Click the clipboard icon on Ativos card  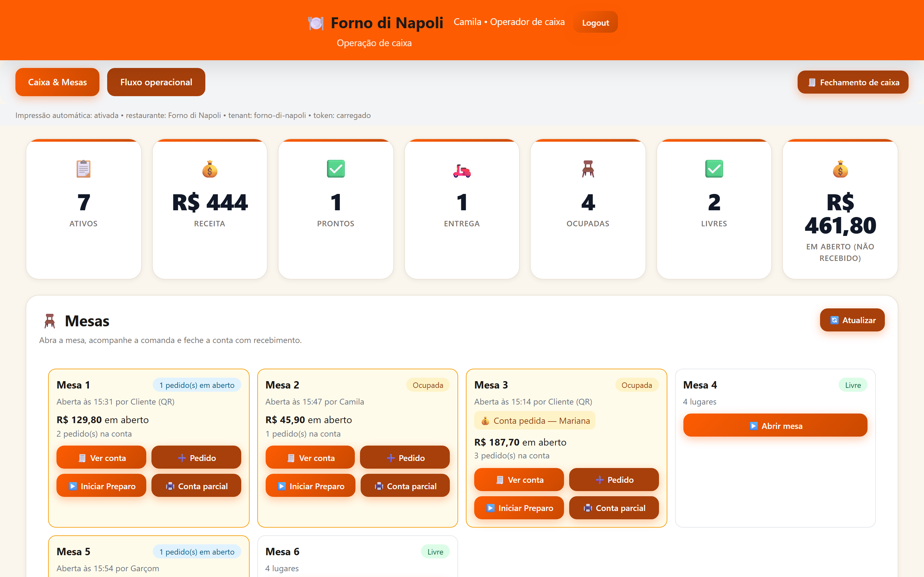(84, 169)
